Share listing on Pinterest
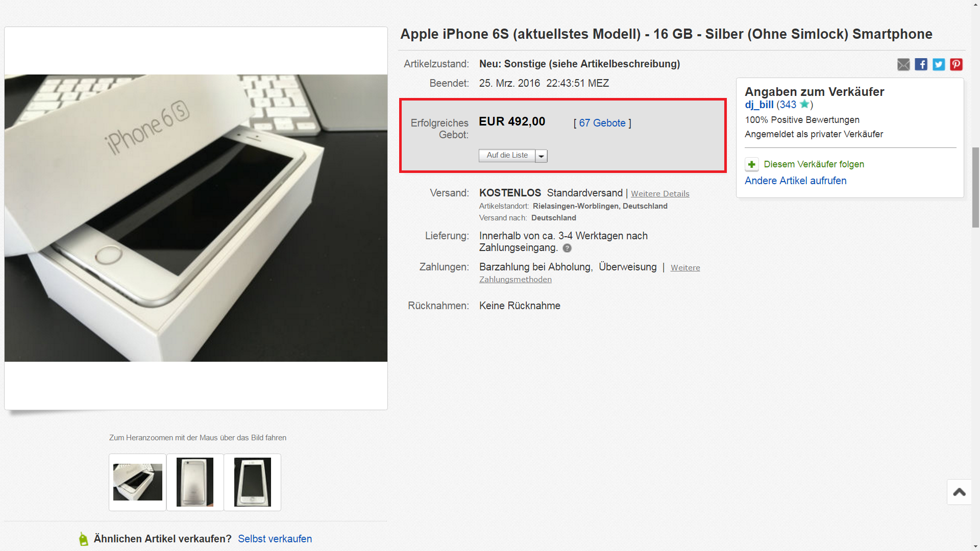 (x=956, y=64)
